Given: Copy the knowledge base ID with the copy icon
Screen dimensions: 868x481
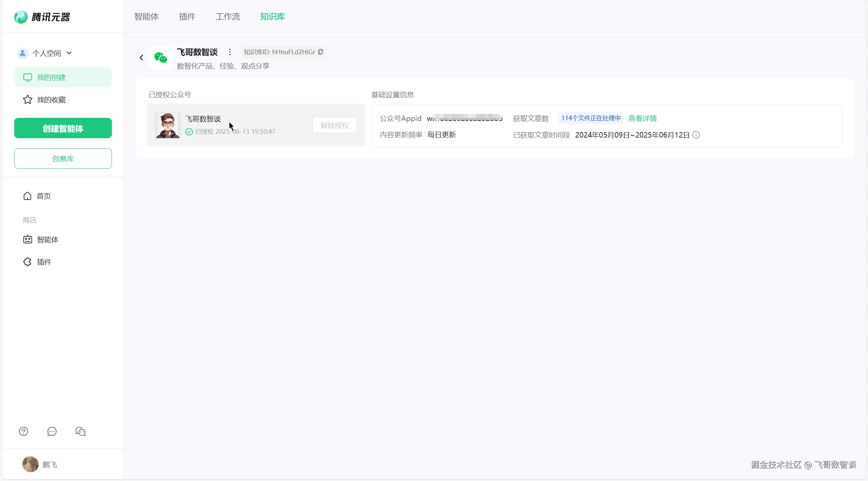Looking at the screenshot, I should [321, 52].
